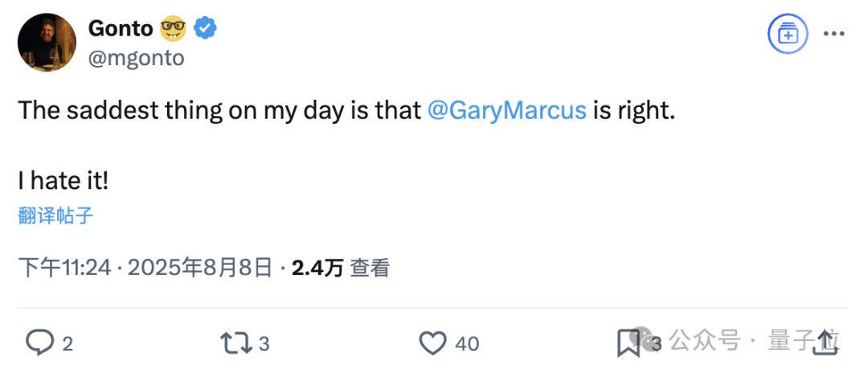Click the display name Gonto

[x=120, y=29]
